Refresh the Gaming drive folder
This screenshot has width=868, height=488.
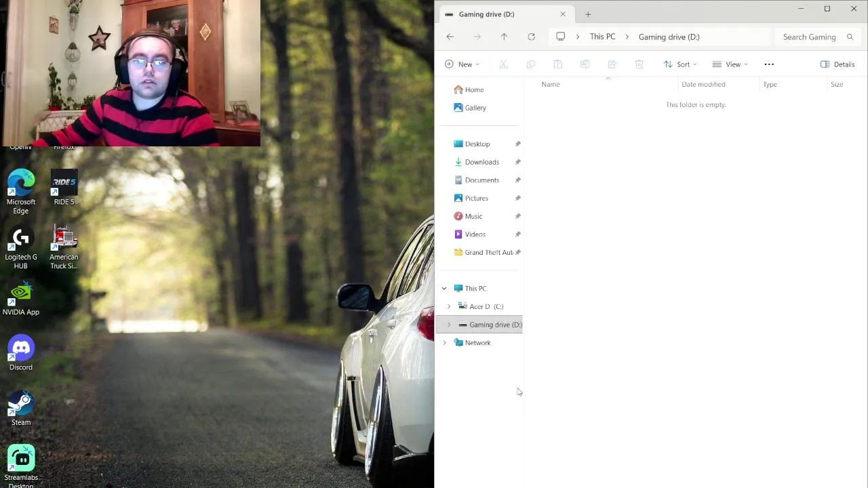[531, 37]
